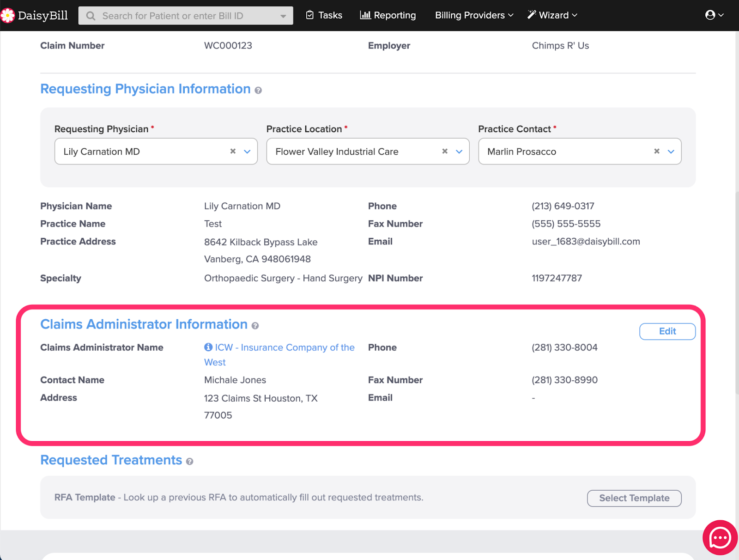739x560 pixels.
Task: Select practice name Test value
Action: pyautogui.click(x=213, y=224)
